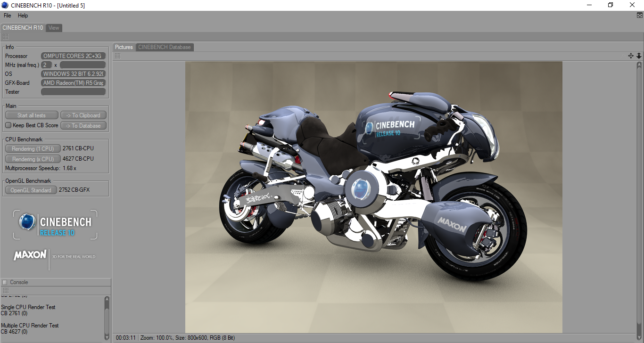This screenshot has width=644, height=343.
Task: Switch to the View tab
Action: tap(54, 28)
